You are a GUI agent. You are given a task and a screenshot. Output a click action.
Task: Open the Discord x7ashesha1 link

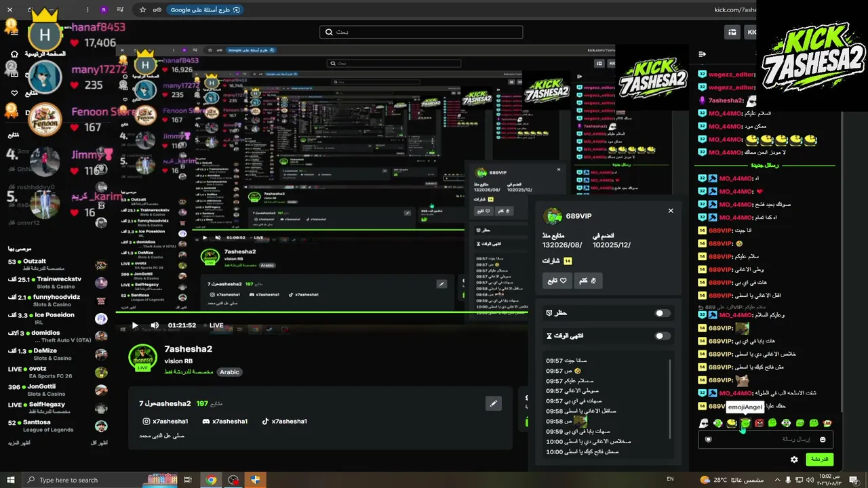tap(224, 422)
